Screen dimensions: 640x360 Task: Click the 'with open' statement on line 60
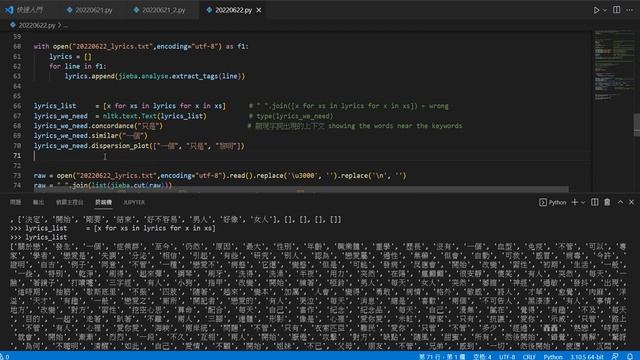pos(141,46)
